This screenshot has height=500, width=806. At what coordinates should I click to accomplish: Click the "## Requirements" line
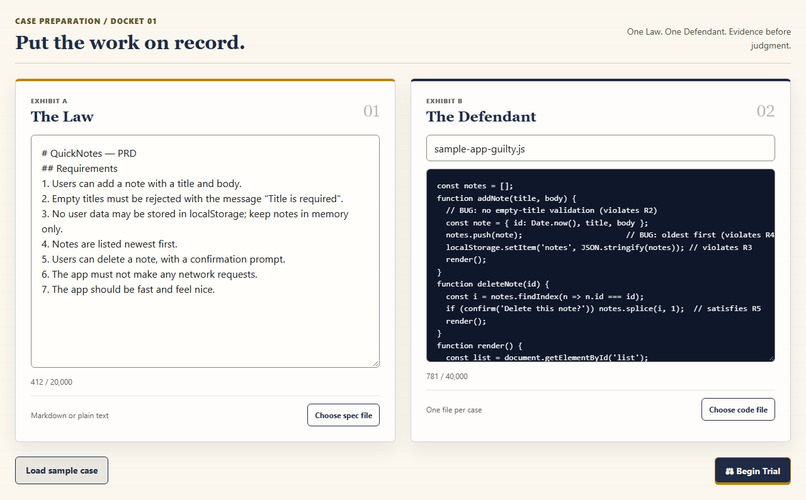point(80,169)
